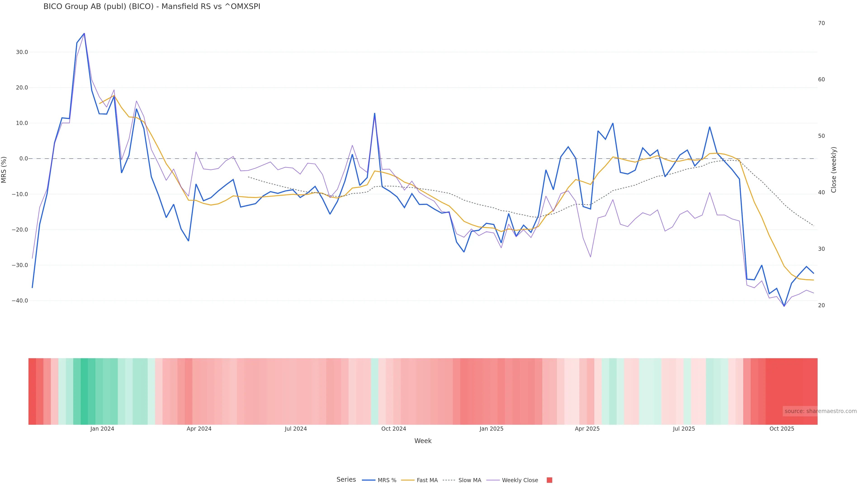The height and width of the screenshot is (488, 868).
Task: Click the Jul 2024 axis label
Action: [x=295, y=429]
